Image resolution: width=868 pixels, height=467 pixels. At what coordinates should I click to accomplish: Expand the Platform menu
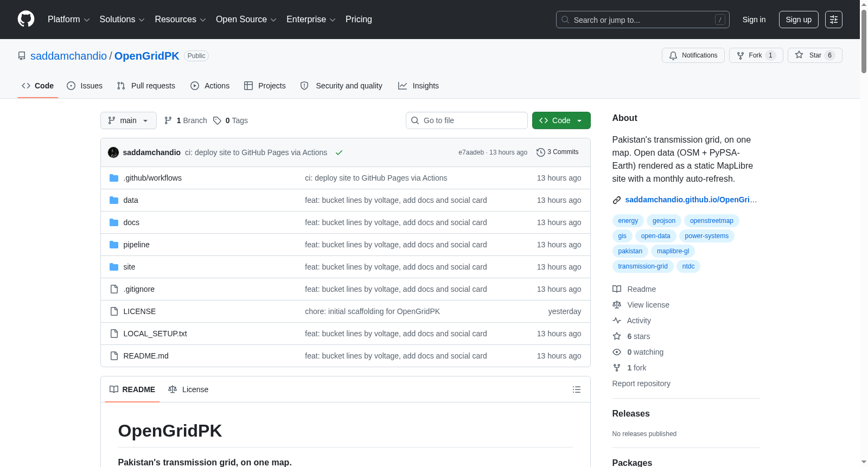click(x=68, y=20)
